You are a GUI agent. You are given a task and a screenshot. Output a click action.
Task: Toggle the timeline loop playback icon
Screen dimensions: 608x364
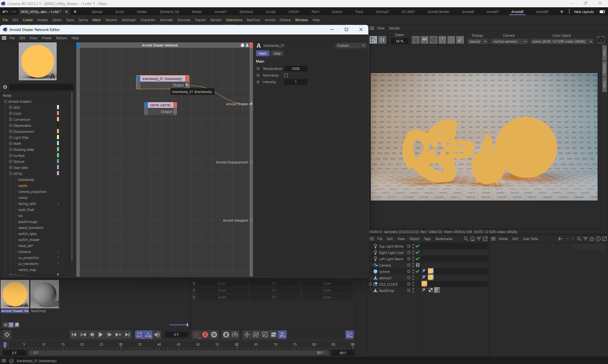coord(139,335)
